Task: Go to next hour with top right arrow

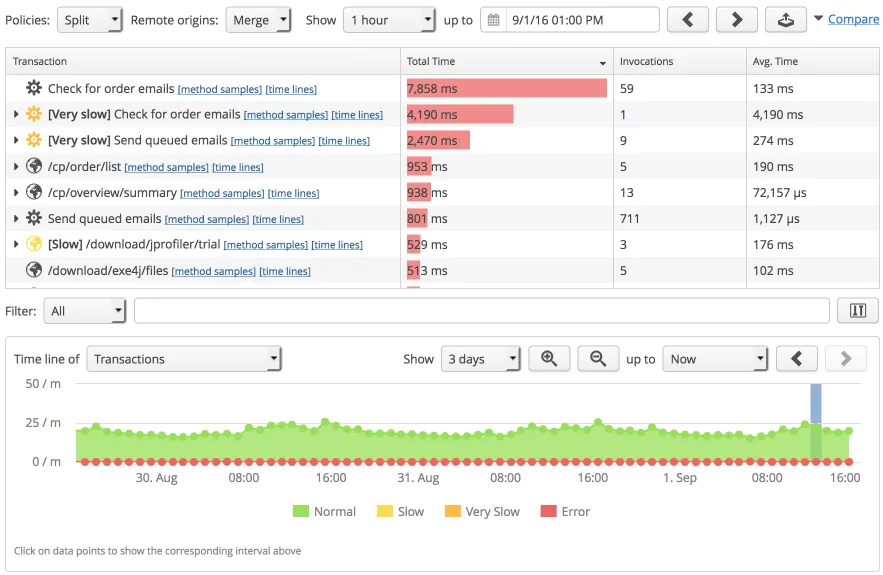Action: (737, 20)
